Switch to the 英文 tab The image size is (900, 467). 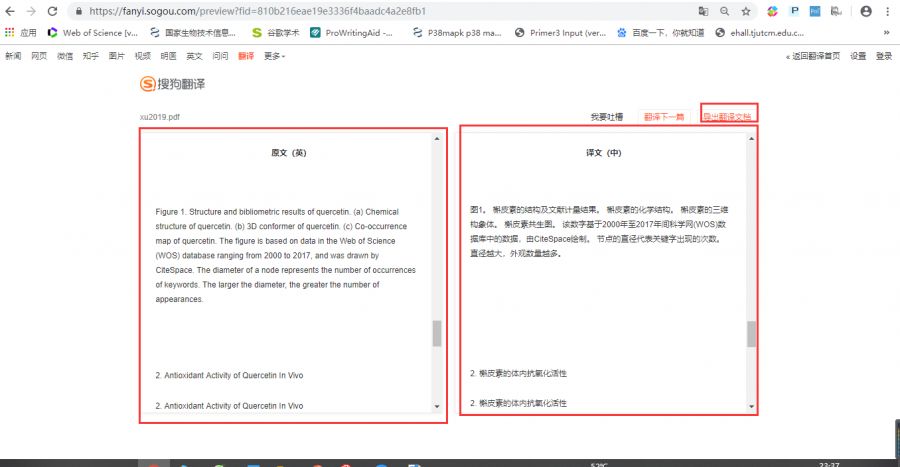tap(194, 56)
